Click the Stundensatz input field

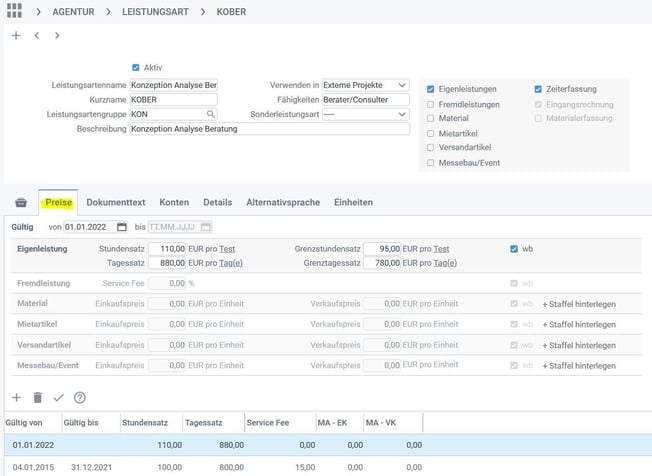pyautogui.click(x=168, y=248)
